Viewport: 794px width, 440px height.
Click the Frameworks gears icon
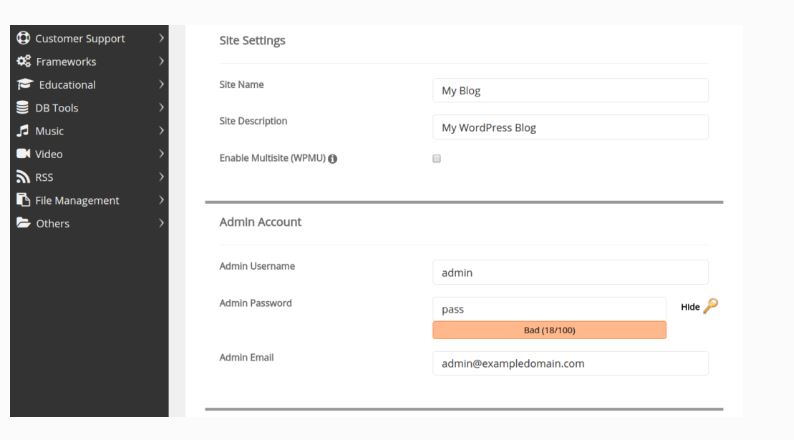click(23, 61)
